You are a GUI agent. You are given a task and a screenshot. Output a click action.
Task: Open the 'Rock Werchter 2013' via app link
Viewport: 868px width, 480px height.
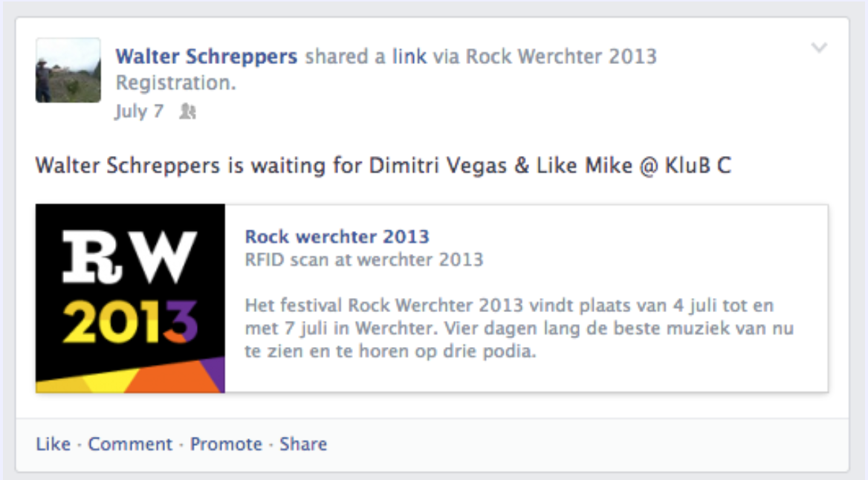click(x=561, y=56)
